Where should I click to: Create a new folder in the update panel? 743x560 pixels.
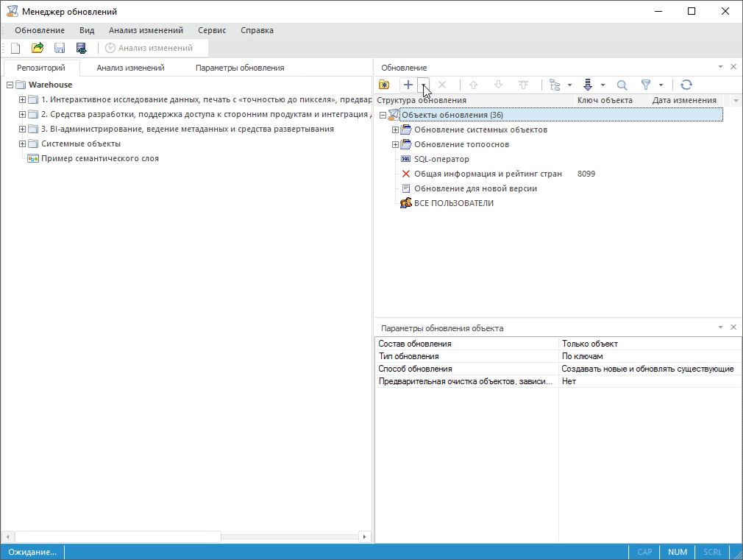click(384, 85)
